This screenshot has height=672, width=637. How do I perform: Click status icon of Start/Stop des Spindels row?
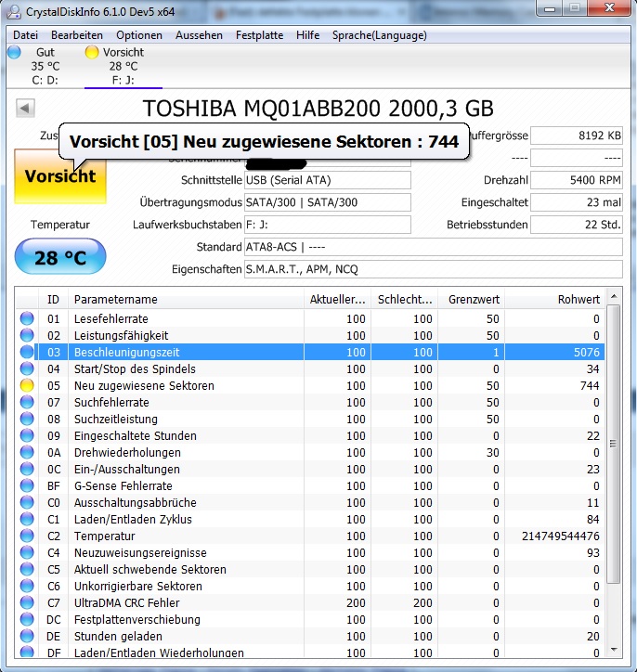point(27,368)
